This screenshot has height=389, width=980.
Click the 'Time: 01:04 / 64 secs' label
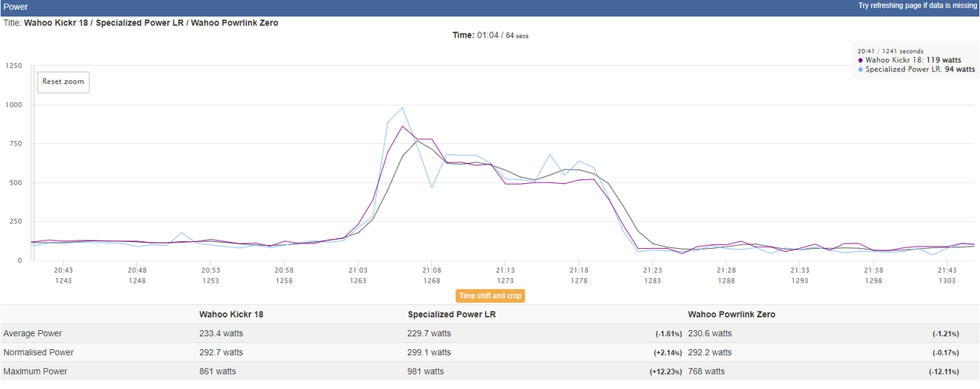(489, 35)
